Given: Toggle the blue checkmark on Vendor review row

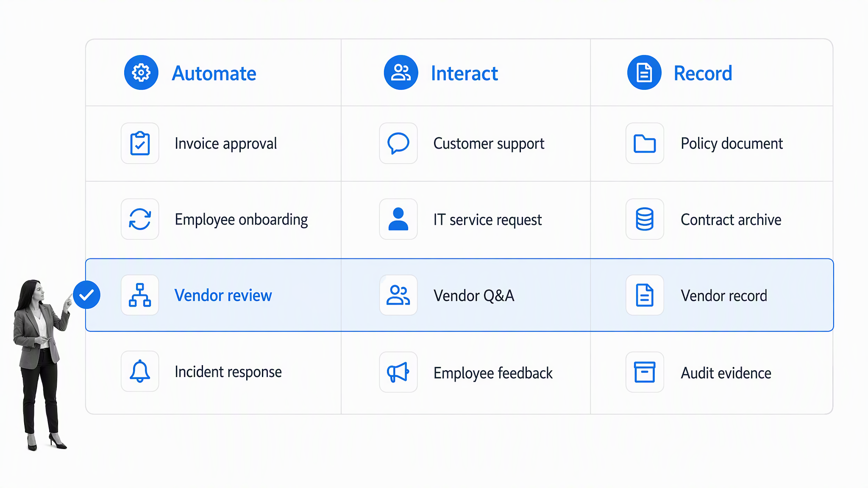Looking at the screenshot, I should 86,295.
